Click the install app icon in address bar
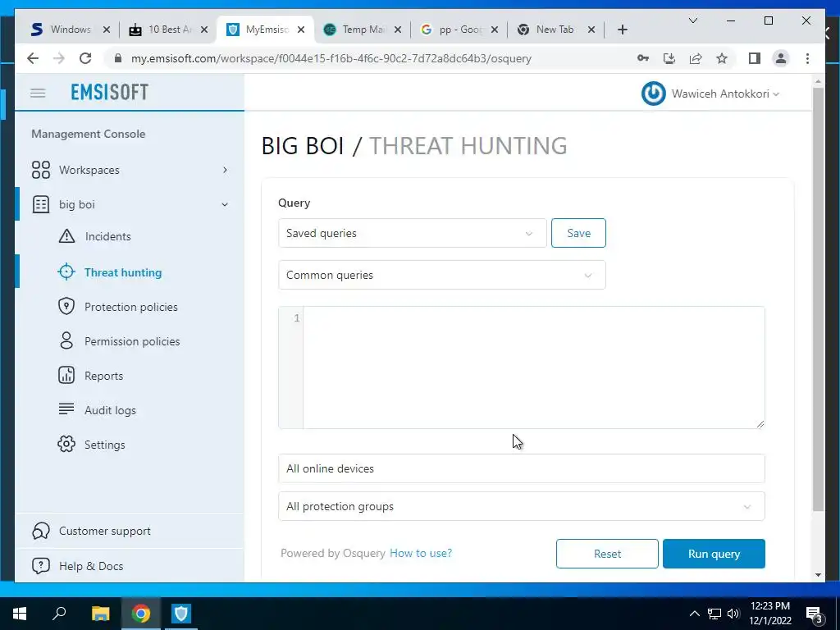 669,58
